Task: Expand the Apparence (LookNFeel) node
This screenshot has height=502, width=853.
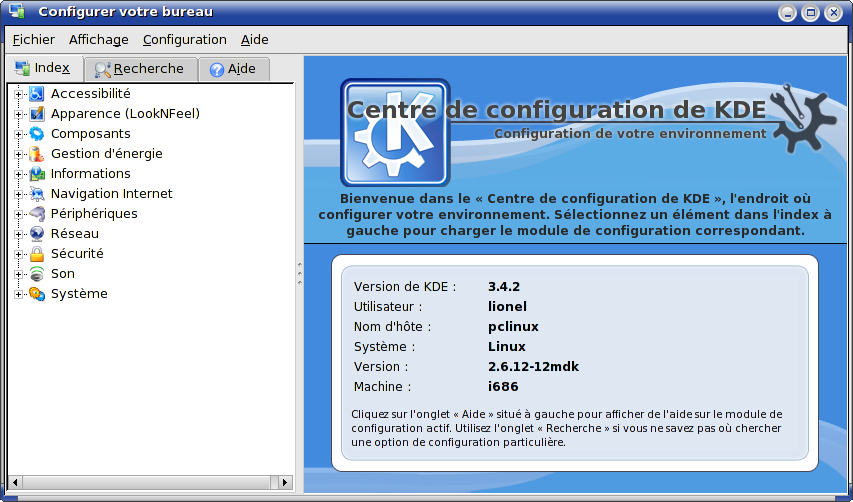Action: pos(18,114)
